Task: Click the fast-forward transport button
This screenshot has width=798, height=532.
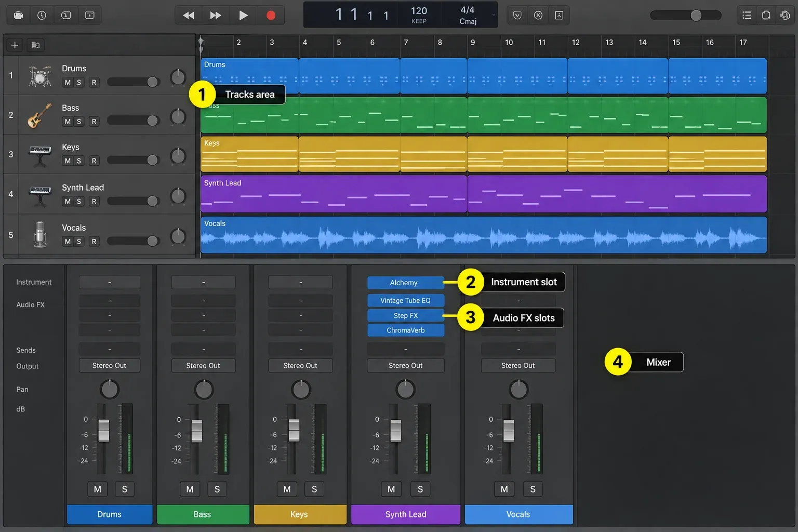Action: (x=216, y=16)
